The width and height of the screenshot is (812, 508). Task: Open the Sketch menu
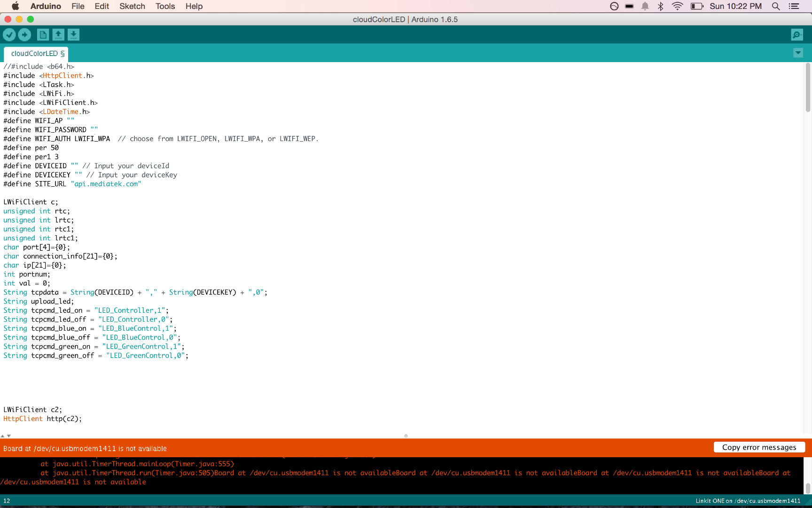[132, 6]
